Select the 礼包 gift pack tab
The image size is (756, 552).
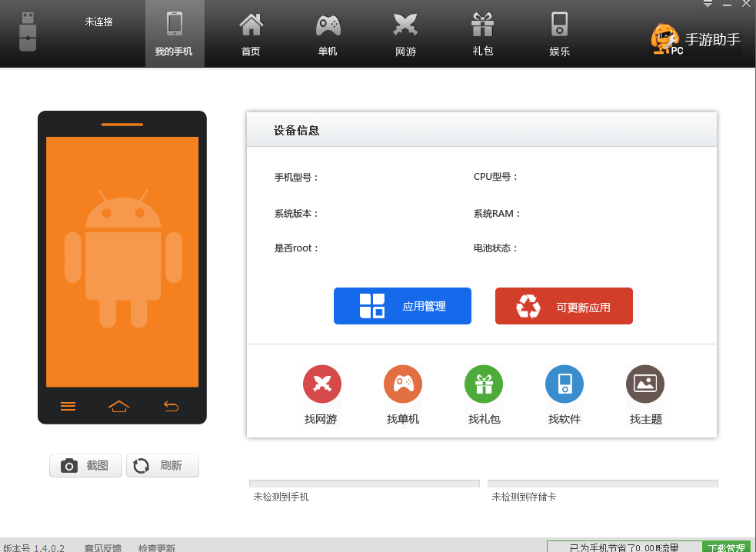click(483, 33)
